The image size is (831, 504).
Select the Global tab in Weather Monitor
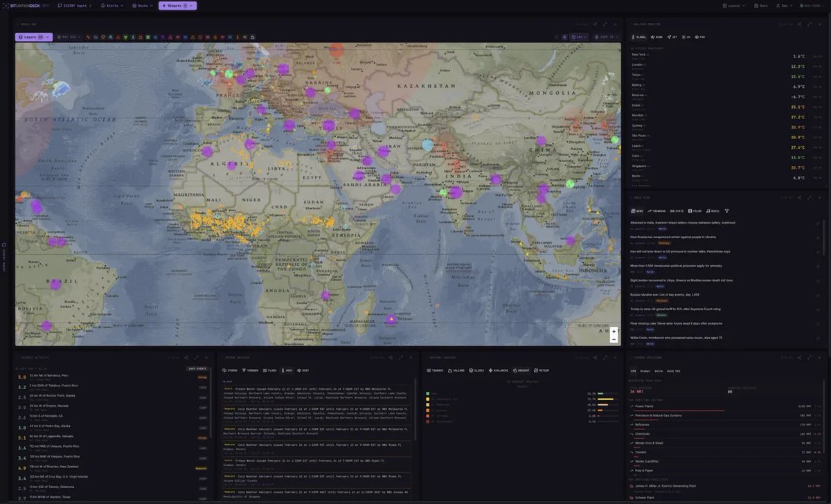(x=638, y=37)
